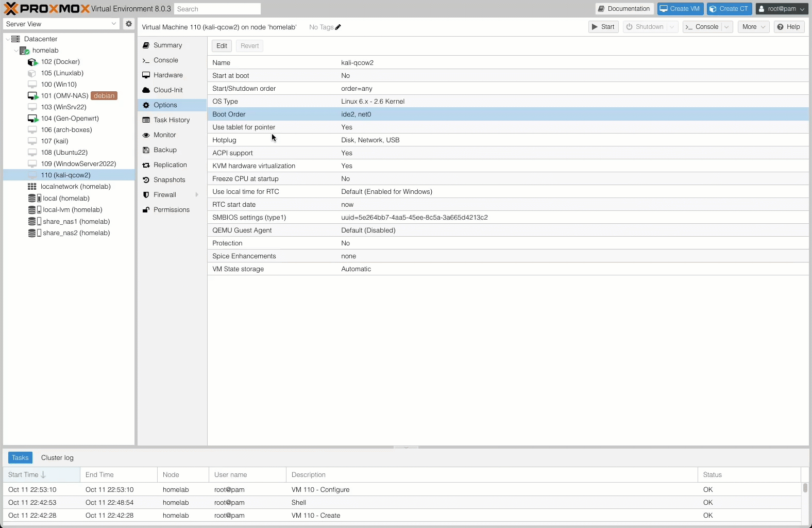Click the Help button
Screen dimensions: 812x528
pos(789,27)
